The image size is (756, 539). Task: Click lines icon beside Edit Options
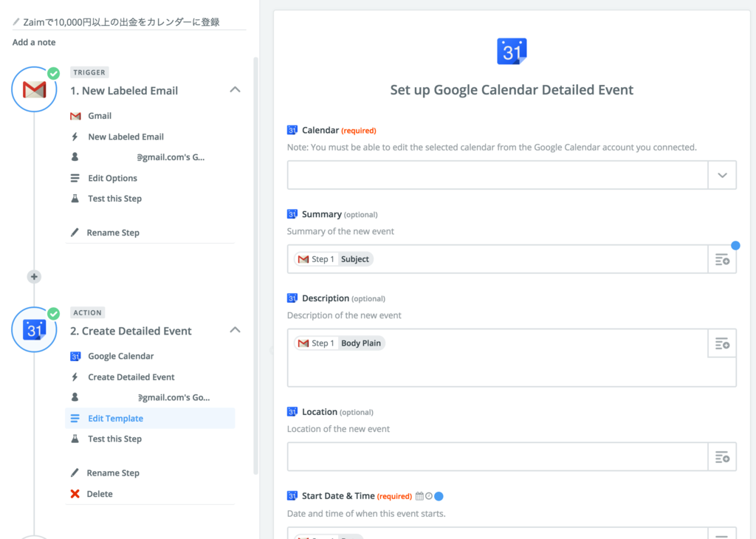point(75,179)
